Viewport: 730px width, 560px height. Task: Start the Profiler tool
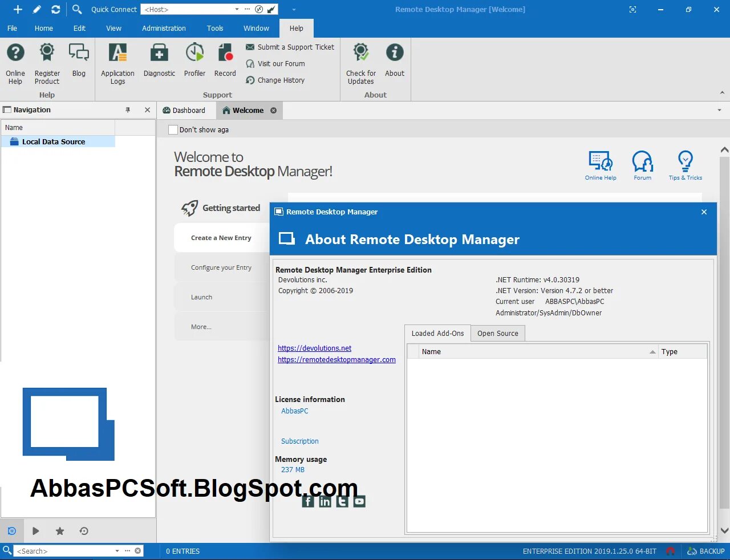point(194,60)
